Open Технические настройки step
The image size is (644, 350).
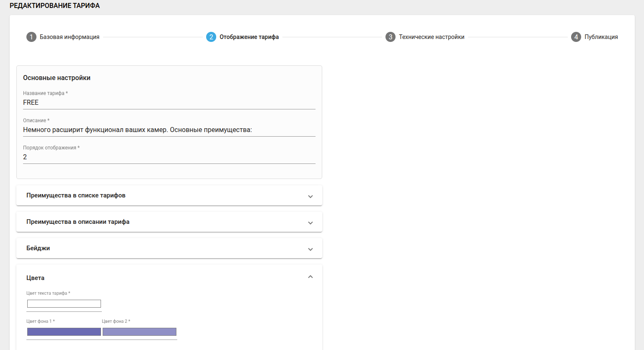(x=432, y=37)
